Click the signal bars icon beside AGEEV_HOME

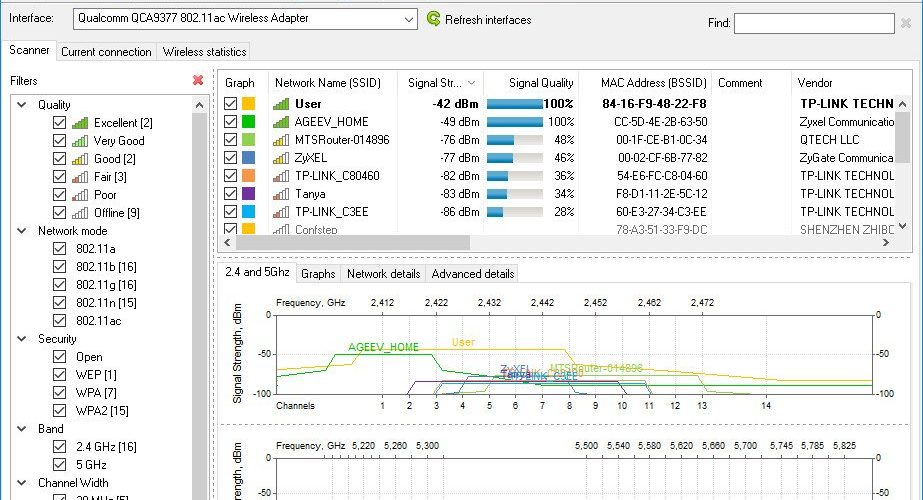281,122
